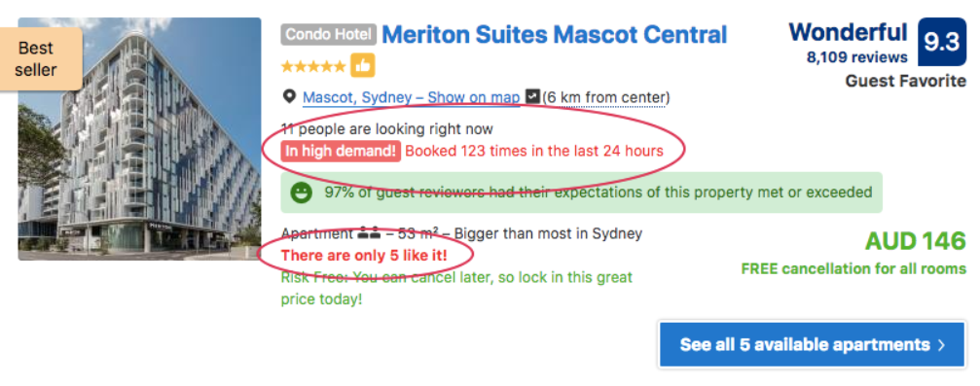The height and width of the screenshot is (386, 980).
Task: Click the AUD 146 price
Action: [915, 241]
